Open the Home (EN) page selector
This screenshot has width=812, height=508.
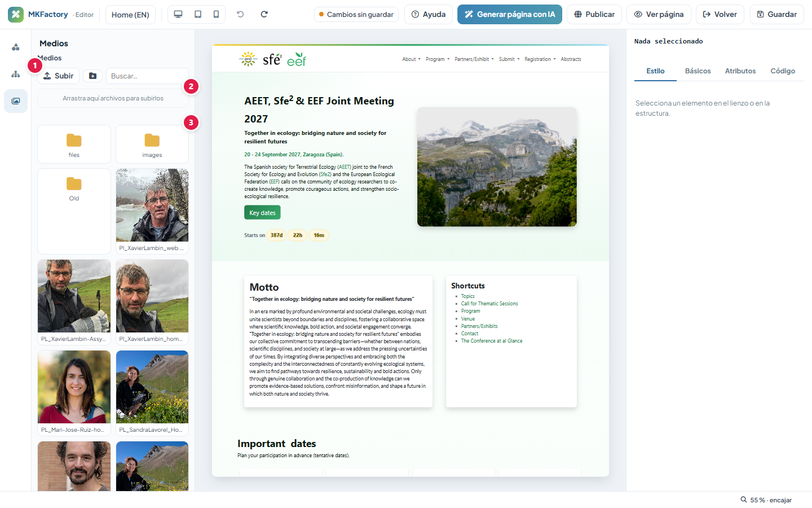[x=130, y=15]
